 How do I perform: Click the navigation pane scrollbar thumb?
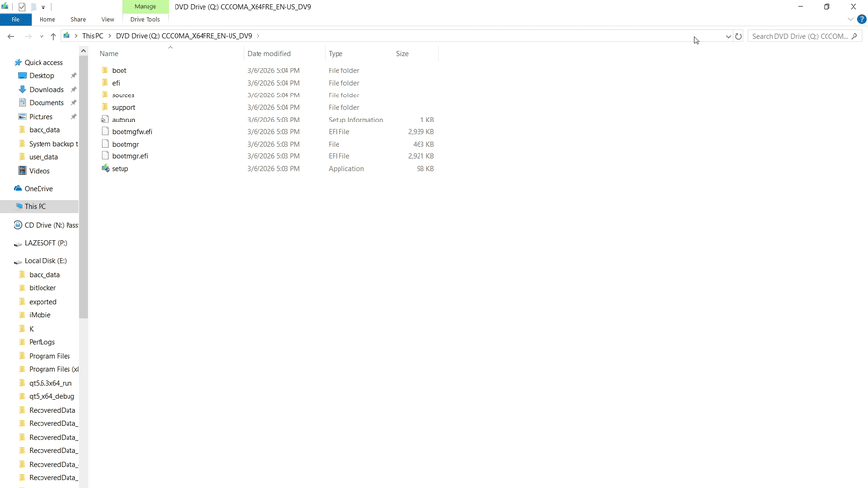point(83,187)
